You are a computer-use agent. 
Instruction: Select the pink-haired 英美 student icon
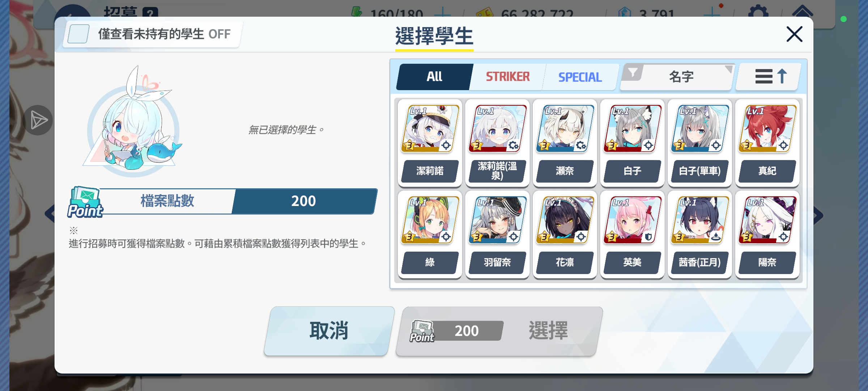tap(632, 220)
